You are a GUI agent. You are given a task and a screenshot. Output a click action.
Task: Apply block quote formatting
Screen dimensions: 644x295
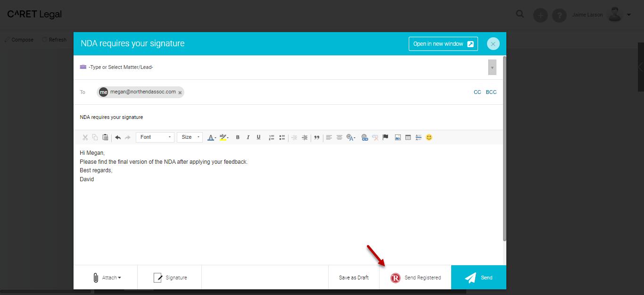[317, 137]
